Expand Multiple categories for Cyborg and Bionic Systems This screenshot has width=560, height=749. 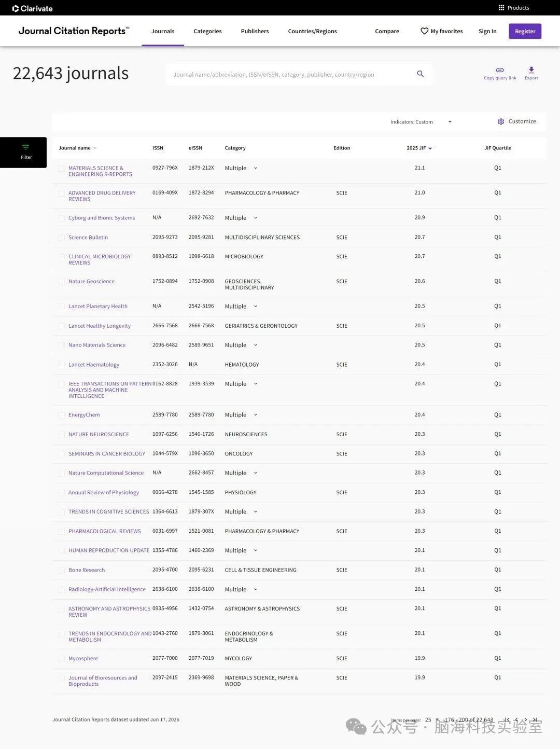click(256, 218)
